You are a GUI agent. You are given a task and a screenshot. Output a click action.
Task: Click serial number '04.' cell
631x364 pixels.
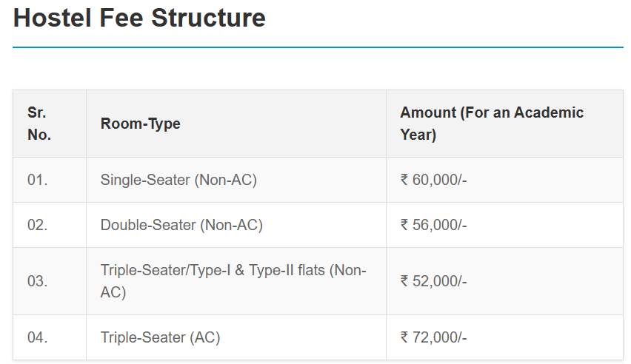(x=38, y=337)
